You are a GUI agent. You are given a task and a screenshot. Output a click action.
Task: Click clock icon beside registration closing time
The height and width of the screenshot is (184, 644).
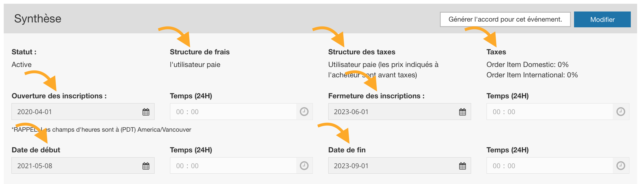click(621, 112)
